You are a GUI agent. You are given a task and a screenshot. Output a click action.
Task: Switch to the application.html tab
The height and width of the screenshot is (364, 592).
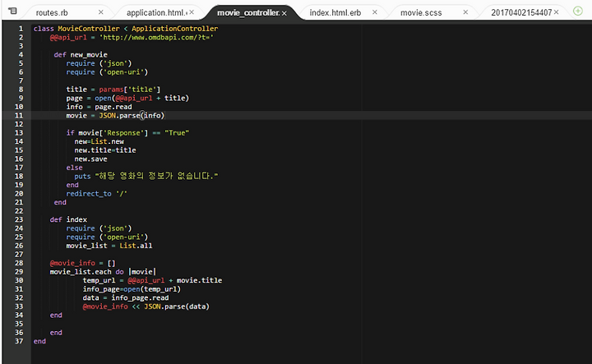(x=157, y=13)
